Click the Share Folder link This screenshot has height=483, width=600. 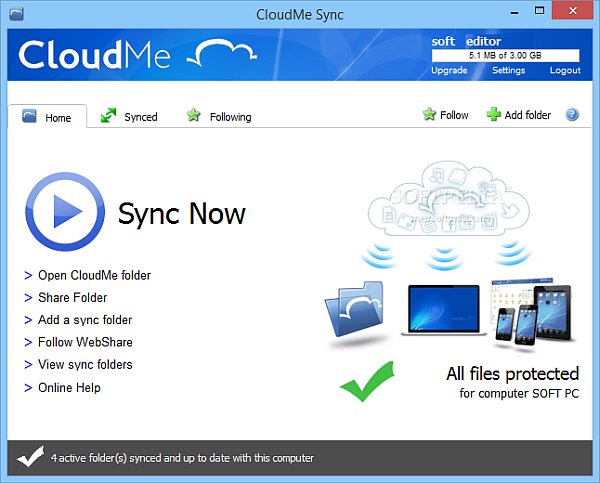(x=72, y=297)
